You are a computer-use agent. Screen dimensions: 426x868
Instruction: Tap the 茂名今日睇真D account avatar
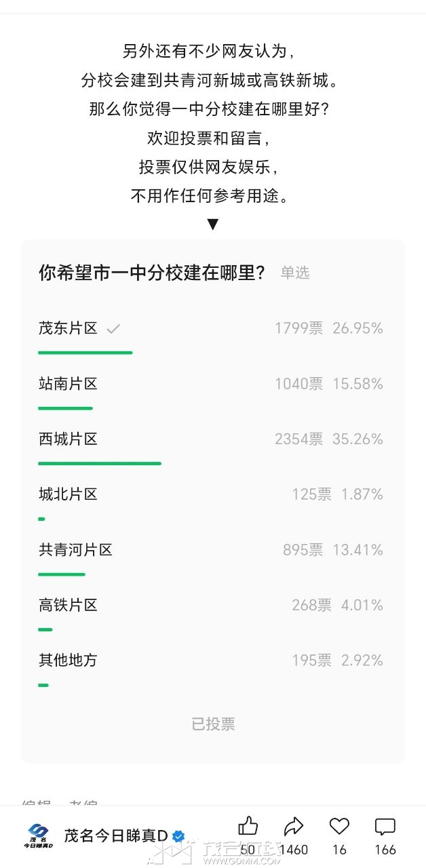[40, 835]
